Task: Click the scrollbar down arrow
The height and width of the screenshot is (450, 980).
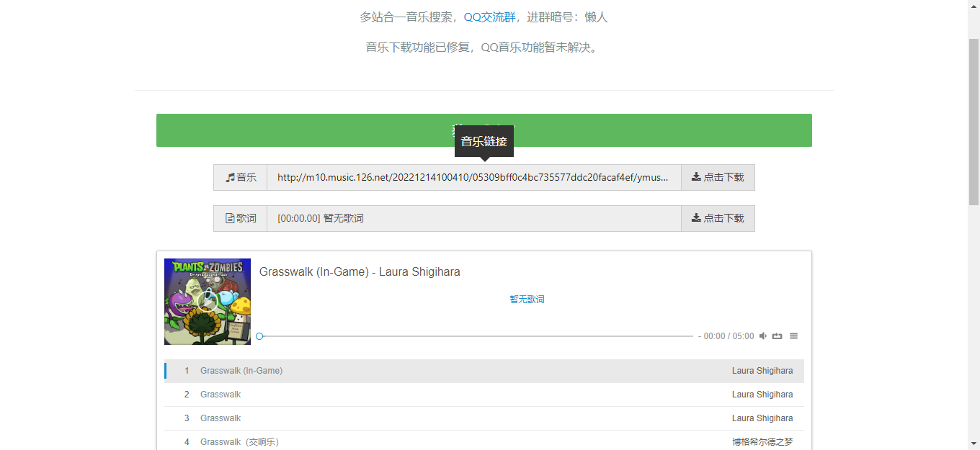Action: 974,444
